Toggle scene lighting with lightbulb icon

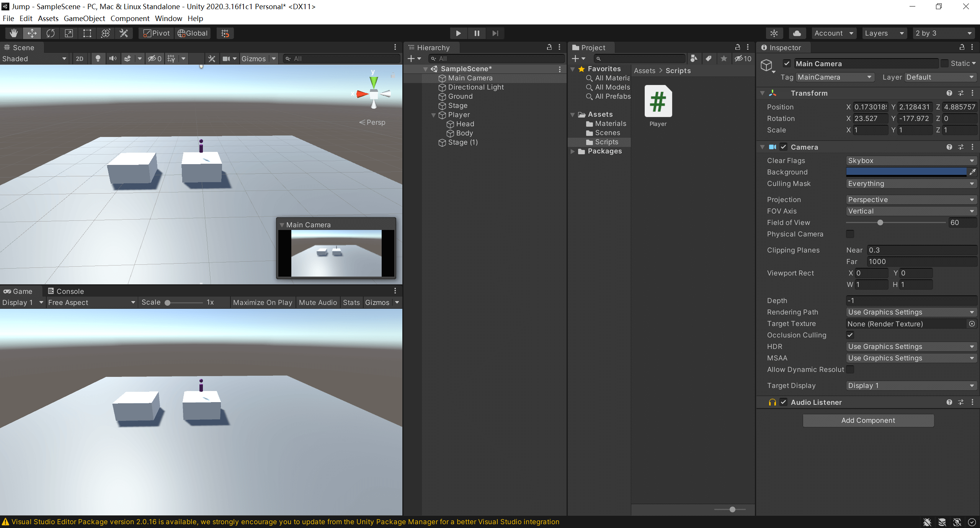pyautogui.click(x=98, y=59)
